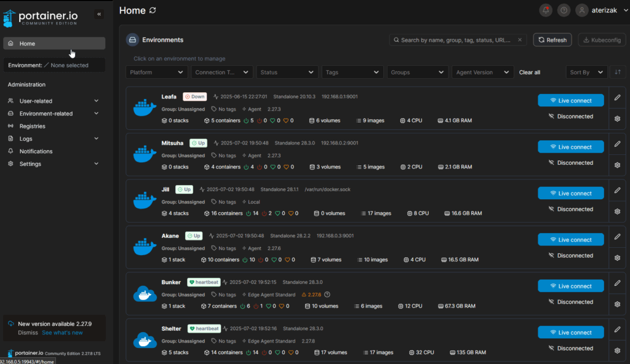This screenshot has width=630, height=364.
Task: Click the Kubeconfig button
Action: 602,40
